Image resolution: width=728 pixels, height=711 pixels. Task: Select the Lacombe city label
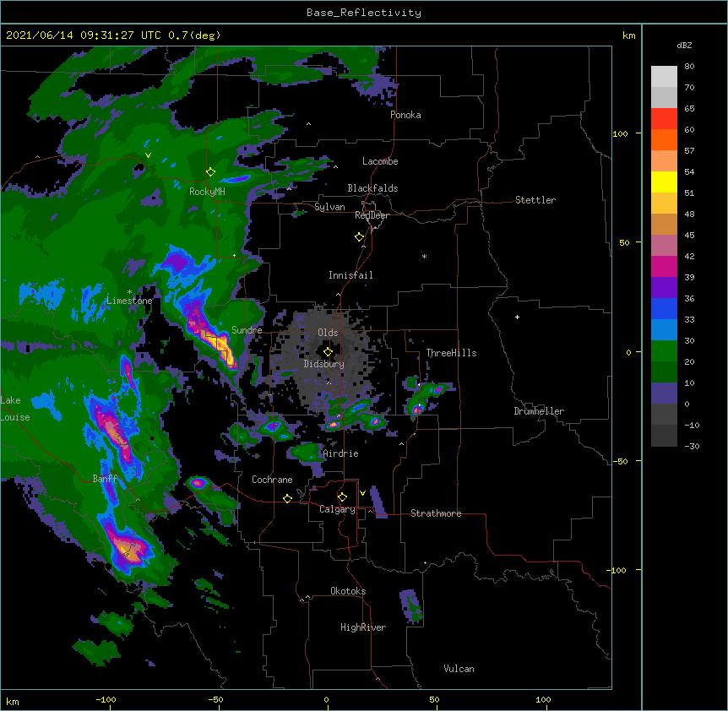point(380,161)
